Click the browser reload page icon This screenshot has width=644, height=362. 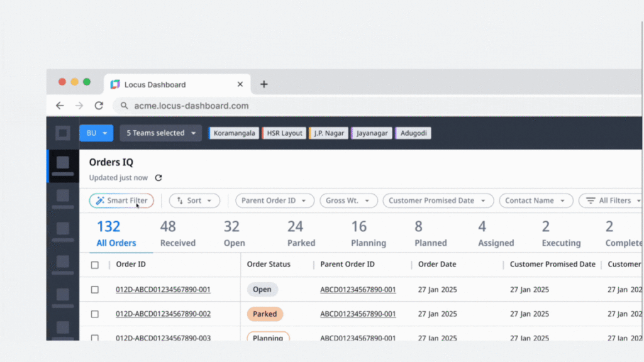tap(99, 106)
